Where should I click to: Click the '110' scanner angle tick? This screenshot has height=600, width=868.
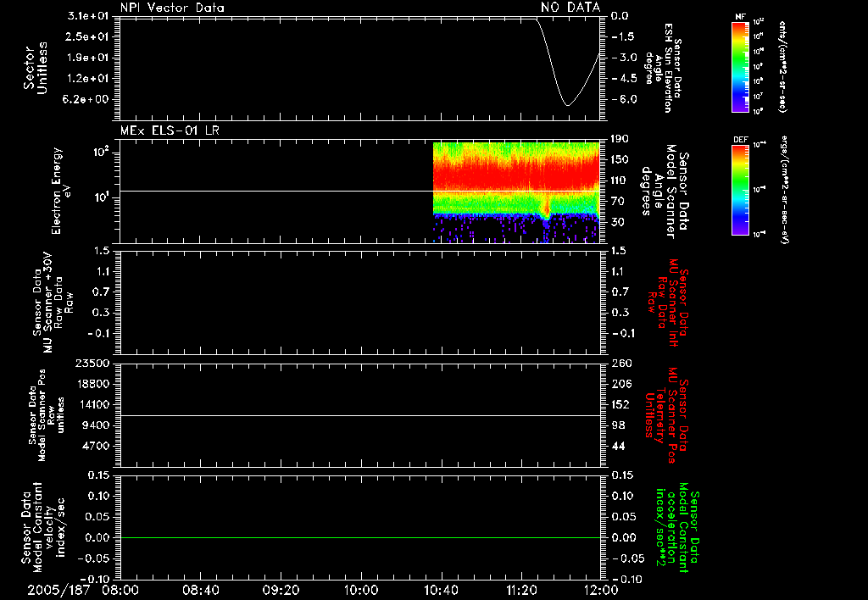point(620,181)
